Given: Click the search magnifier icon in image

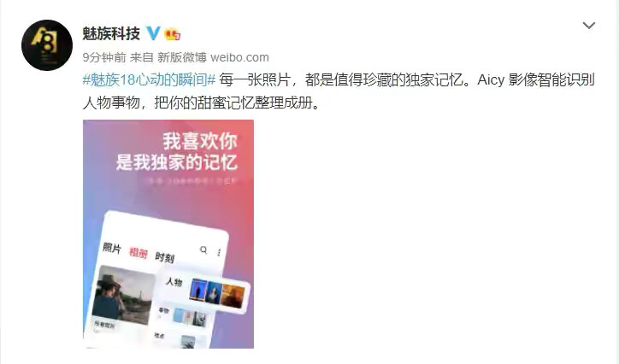Looking at the screenshot, I should click(203, 250).
